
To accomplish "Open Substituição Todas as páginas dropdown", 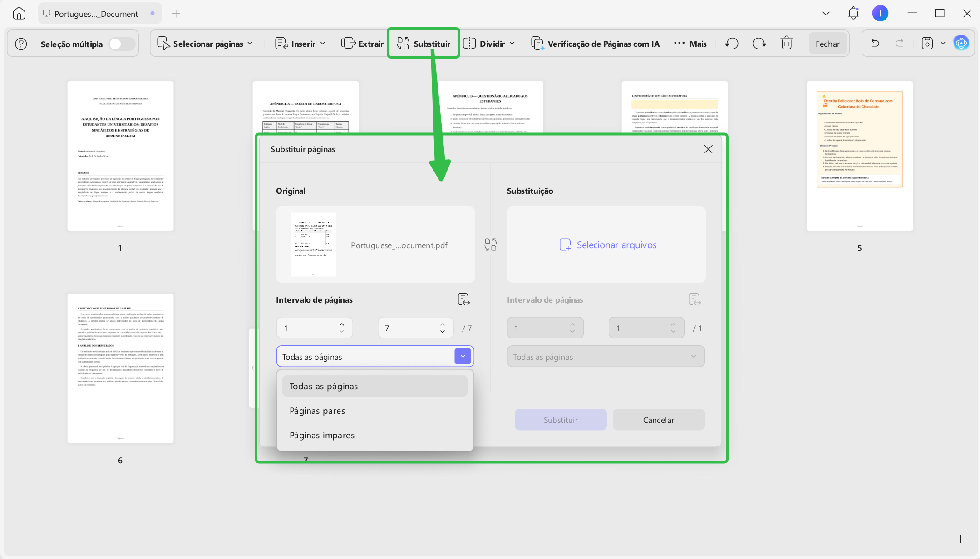I will pyautogui.click(x=606, y=357).
